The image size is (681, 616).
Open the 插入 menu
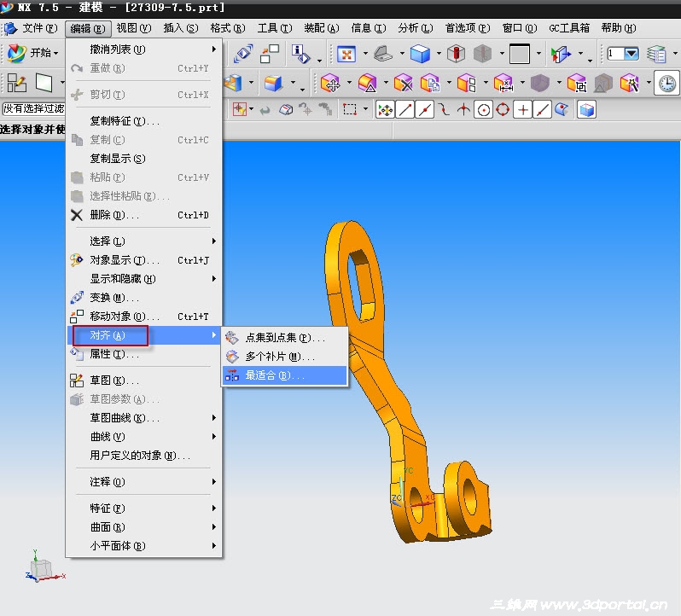click(181, 28)
